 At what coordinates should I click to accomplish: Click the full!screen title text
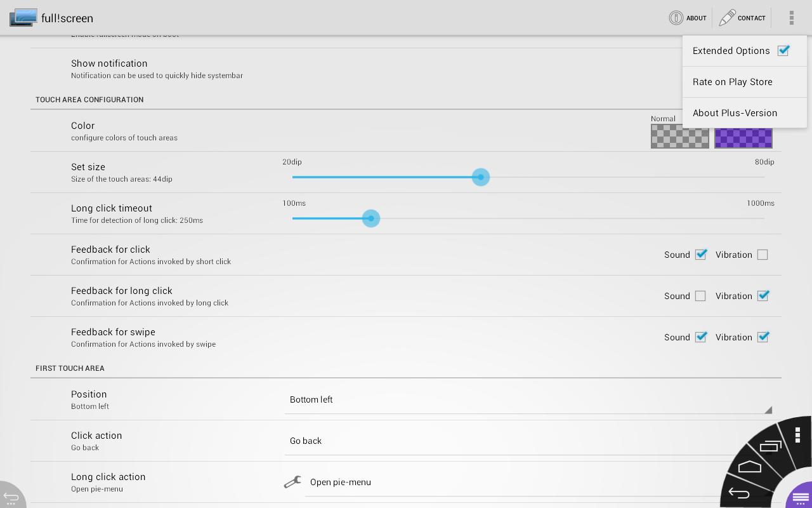point(67,18)
